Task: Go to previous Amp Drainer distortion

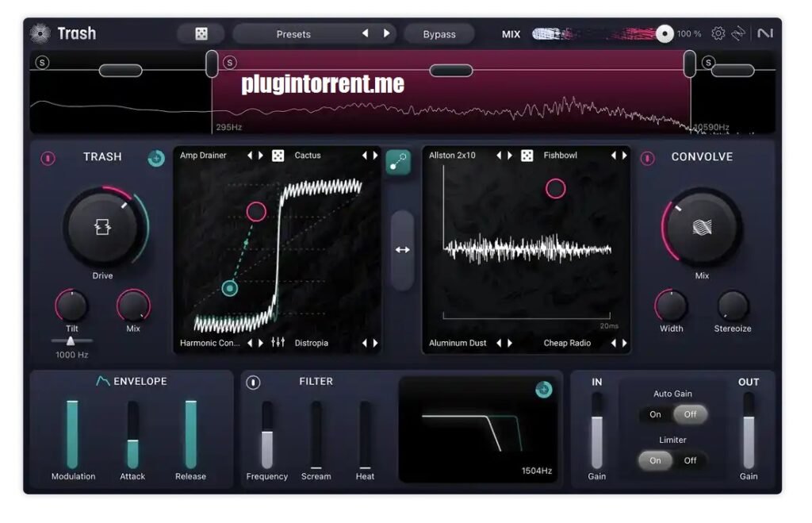Action: [x=250, y=156]
